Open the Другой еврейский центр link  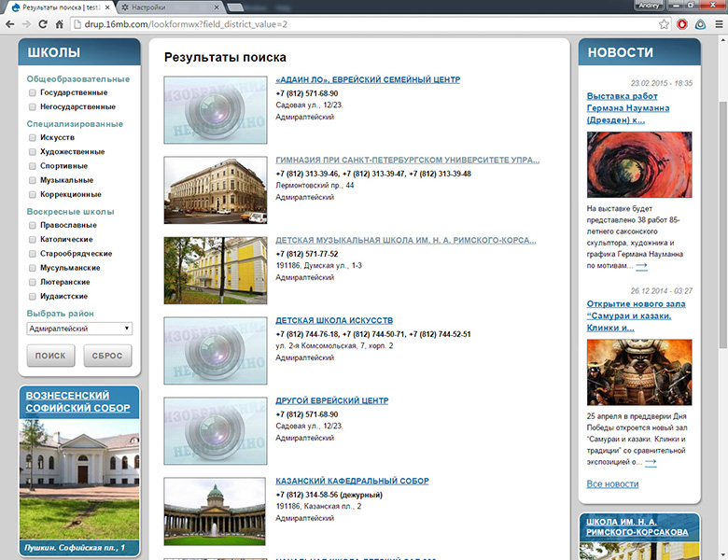point(332,400)
